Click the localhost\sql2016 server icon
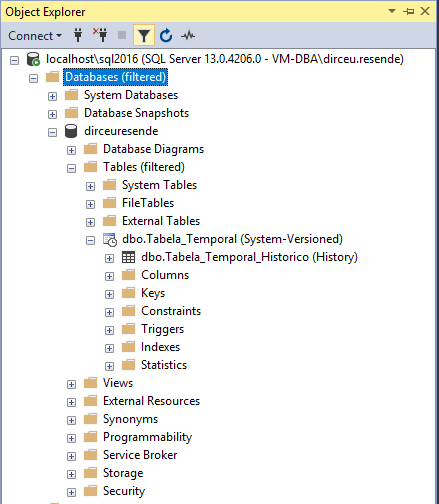Image resolution: width=439 pixels, height=504 pixels. point(33,59)
